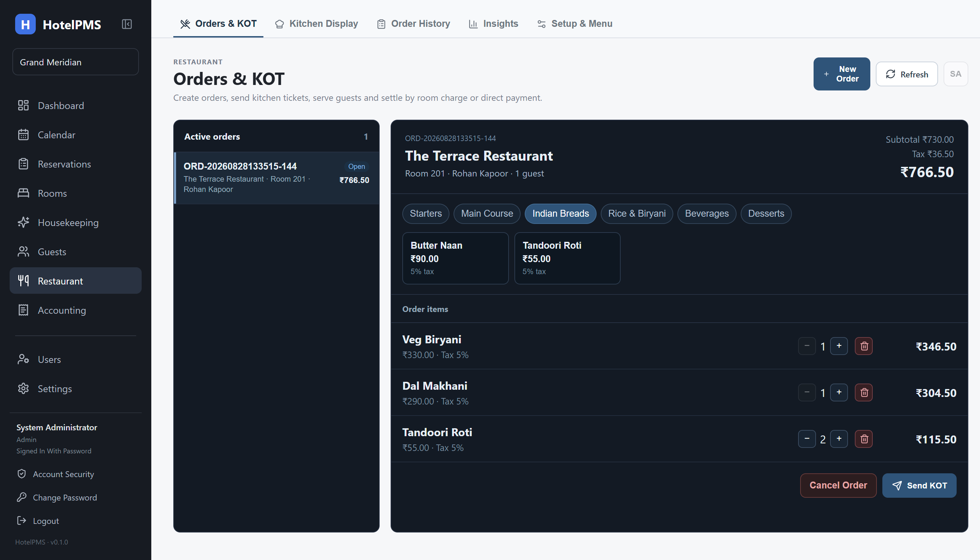Increase Veg Biryani quantity
980x560 pixels.
click(x=839, y=346)
